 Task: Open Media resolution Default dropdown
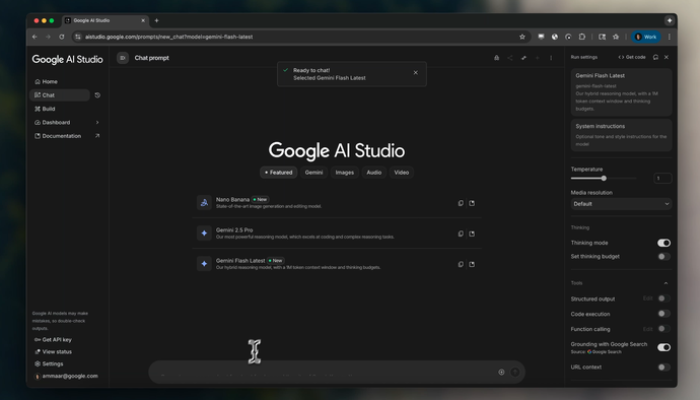(x=621, y=204)
